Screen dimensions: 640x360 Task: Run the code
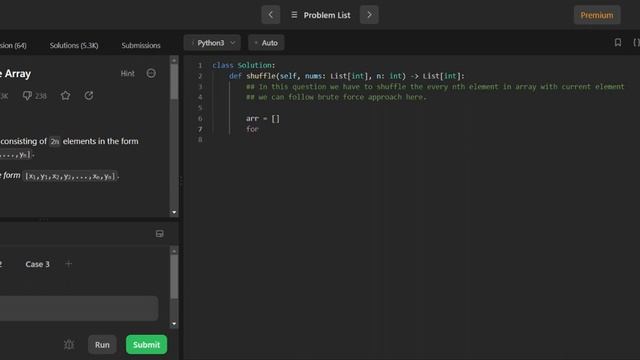tap(102, 345)
